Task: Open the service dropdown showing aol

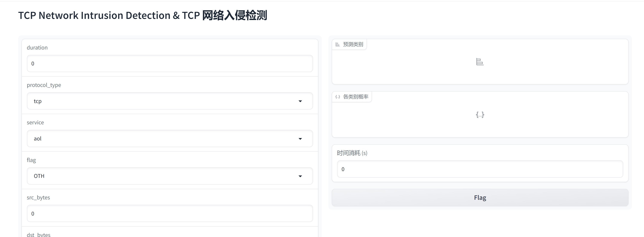Action: tap(170, 138)
